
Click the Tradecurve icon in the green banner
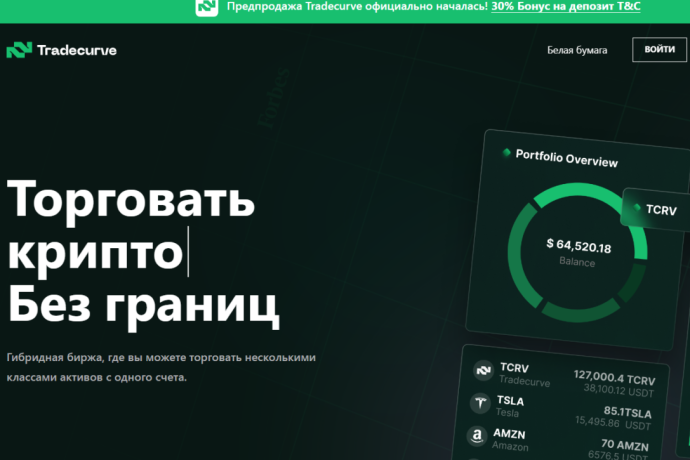pyautogui.click(x=207, y=7)
